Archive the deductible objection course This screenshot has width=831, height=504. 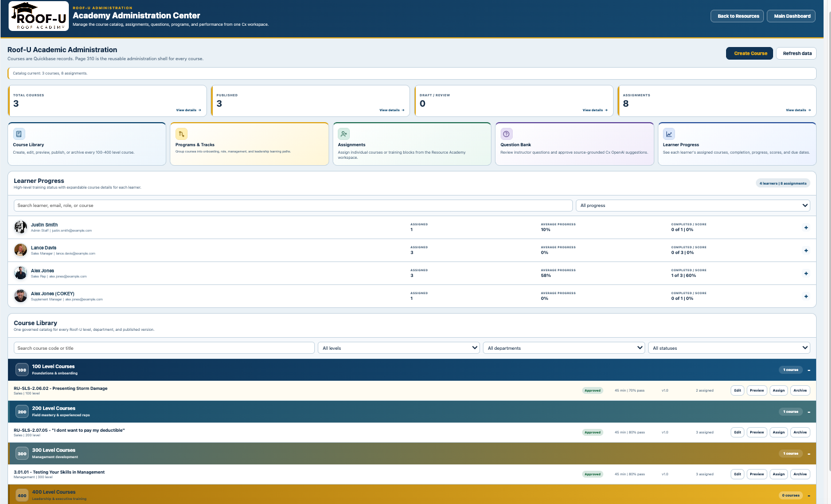tap(800, 432)
